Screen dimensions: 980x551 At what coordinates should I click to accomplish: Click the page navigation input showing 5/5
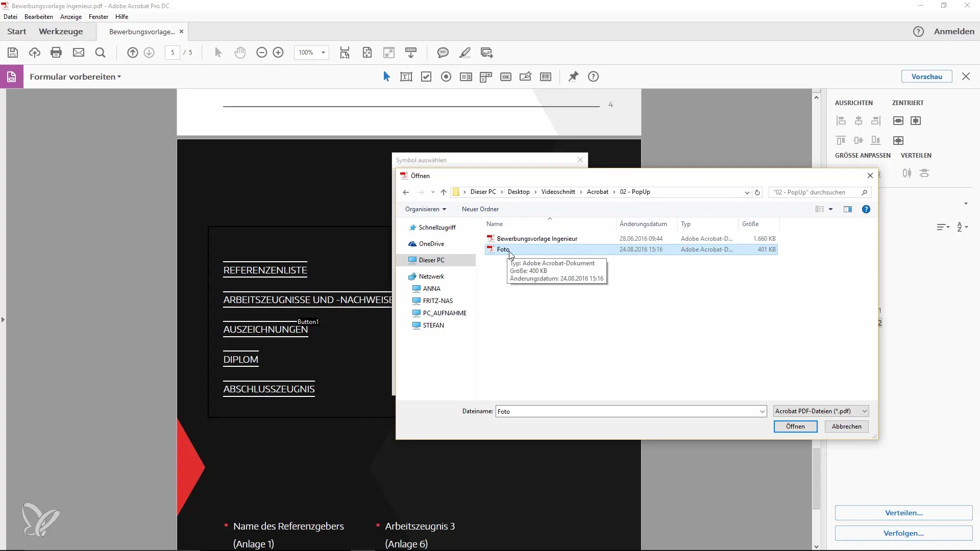click(171, 53)
